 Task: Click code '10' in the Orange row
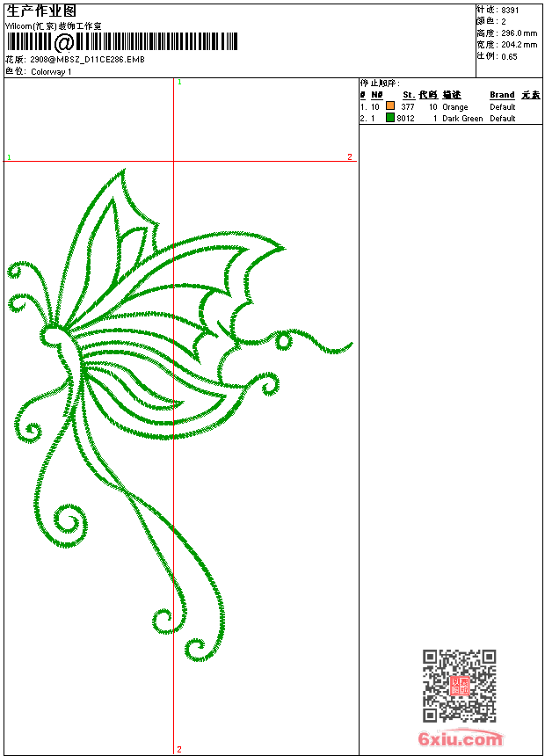[432, 107]
